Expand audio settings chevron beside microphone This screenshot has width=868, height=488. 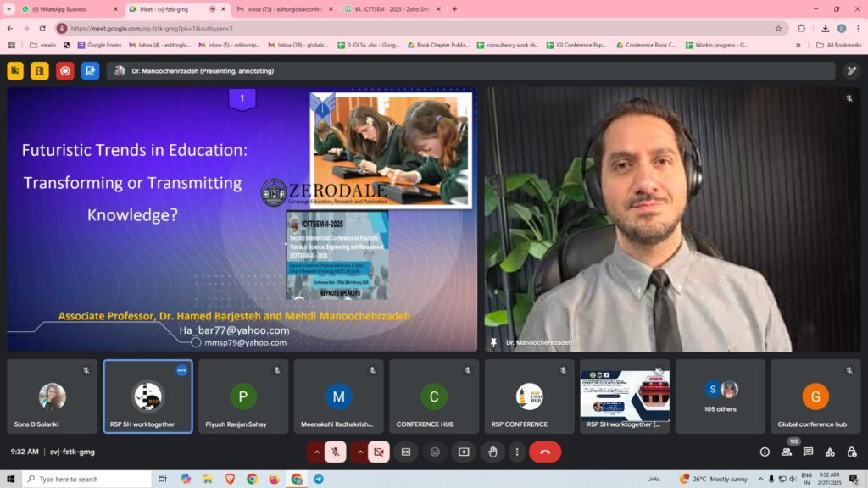pos(317,452)
